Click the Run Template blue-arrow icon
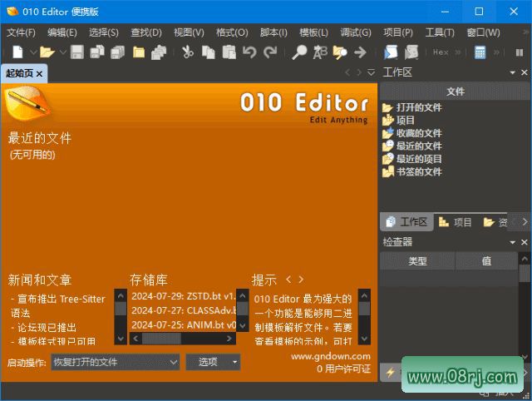Screen dimensions: 532x401 (391, 52)
